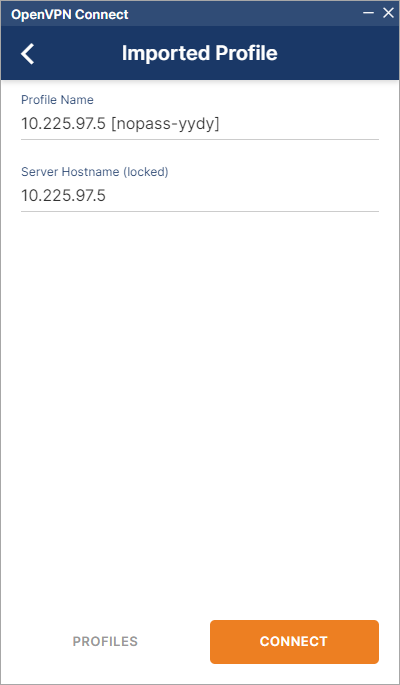Minimize the OpenVPN Connect window
Viewport: 400px width, 685px height.
tap(369, 13)
